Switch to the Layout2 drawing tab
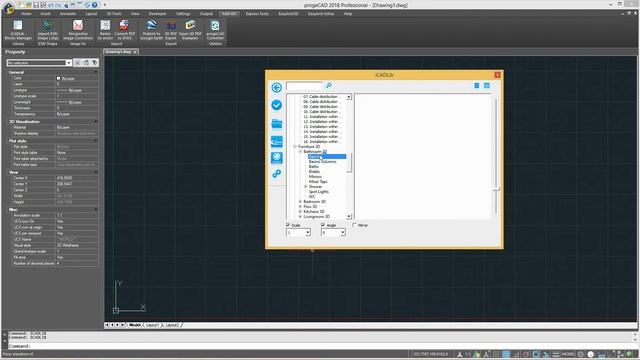 [172, 325]
